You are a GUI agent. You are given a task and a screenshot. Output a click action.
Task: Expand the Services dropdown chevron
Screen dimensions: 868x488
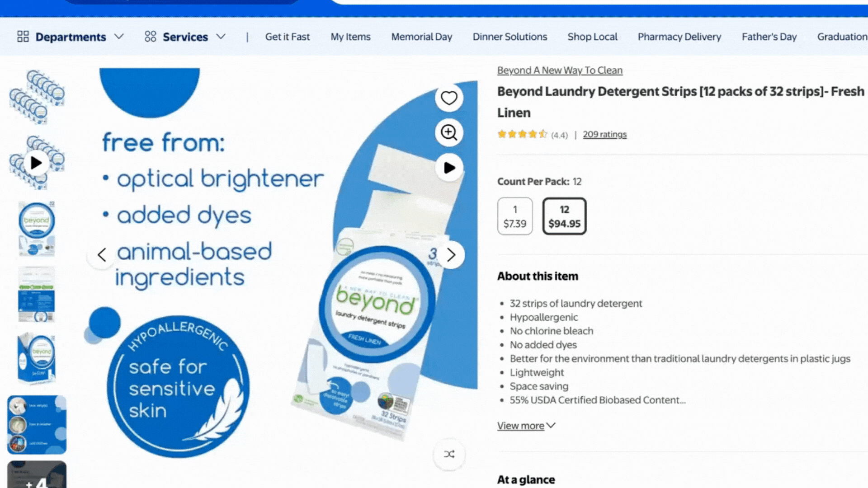[x=221, y=37]
